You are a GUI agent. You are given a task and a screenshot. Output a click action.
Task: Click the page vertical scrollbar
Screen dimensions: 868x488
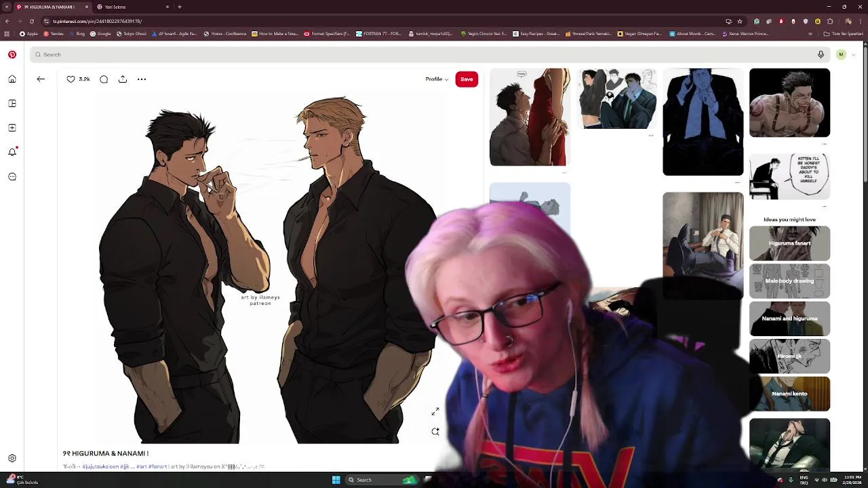click(x=865, y=258)
